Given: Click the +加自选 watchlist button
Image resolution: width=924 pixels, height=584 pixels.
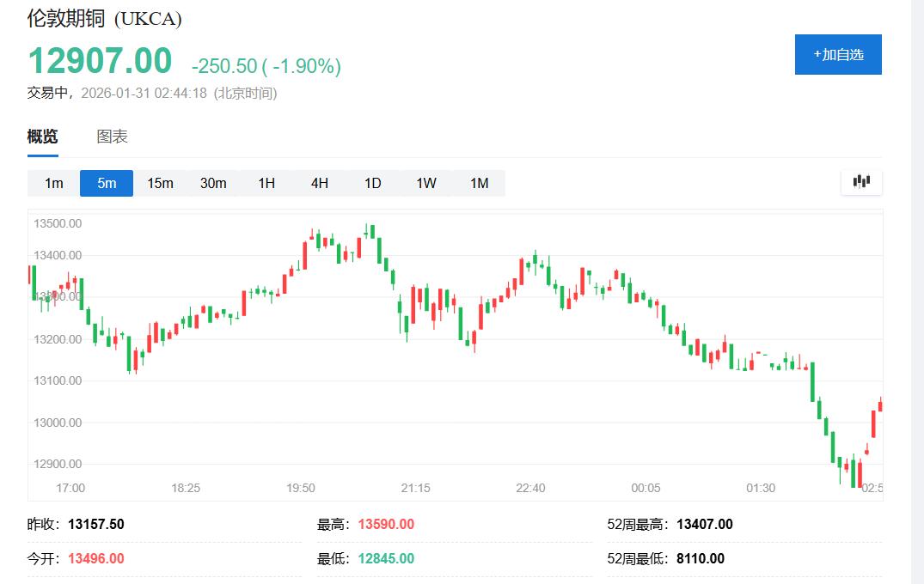Looking at the screenshot, I should [x=838, y=54].
